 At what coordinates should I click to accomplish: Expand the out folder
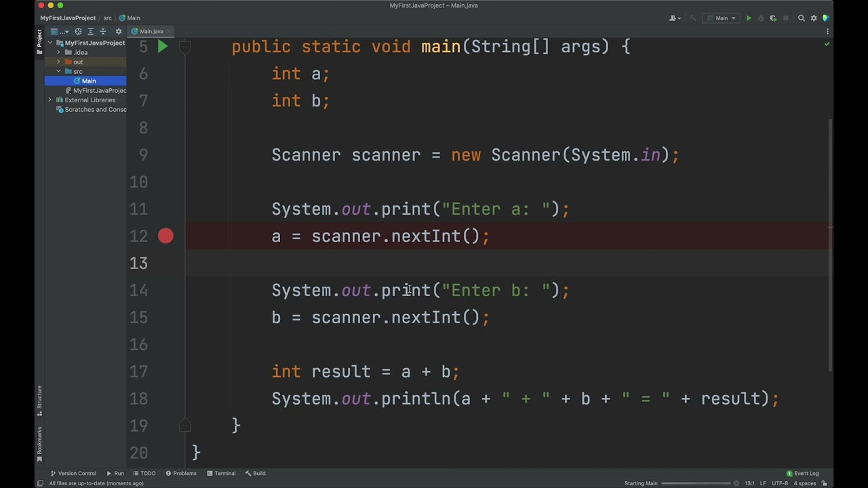click(x=58, y=62)
